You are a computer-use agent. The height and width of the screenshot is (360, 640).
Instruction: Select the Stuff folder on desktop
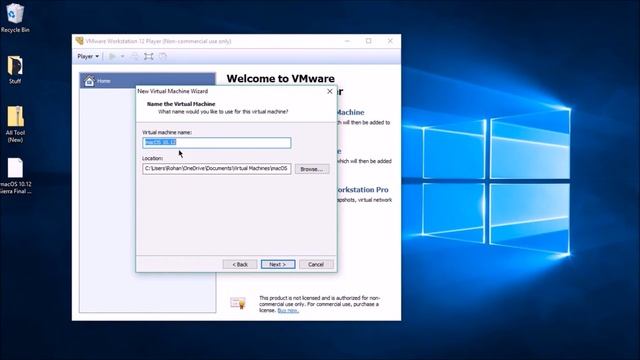(15, 69)
